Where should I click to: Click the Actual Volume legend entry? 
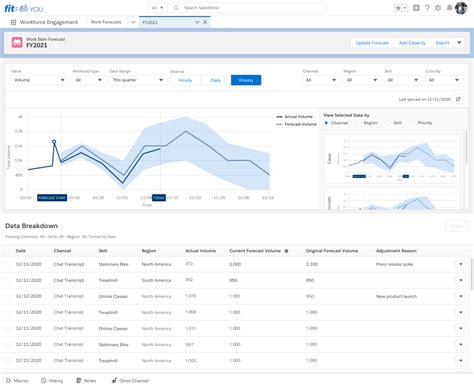[294, 117]
